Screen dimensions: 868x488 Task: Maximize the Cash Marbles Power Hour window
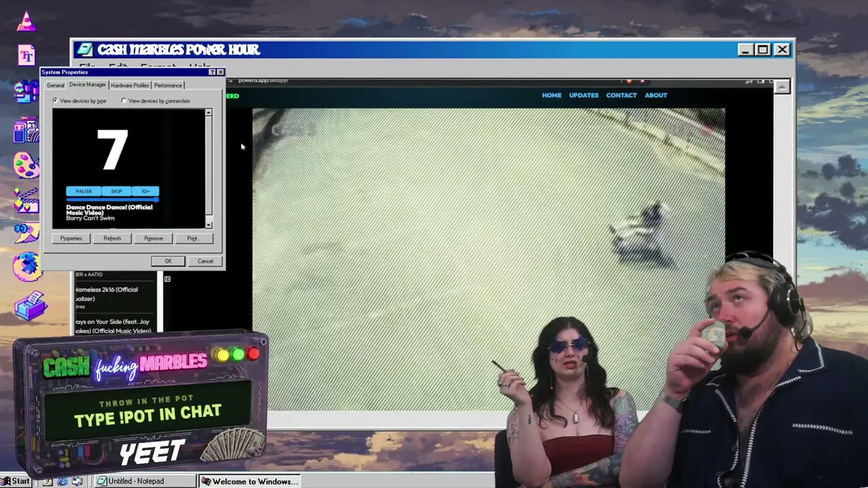click(763, 49)
